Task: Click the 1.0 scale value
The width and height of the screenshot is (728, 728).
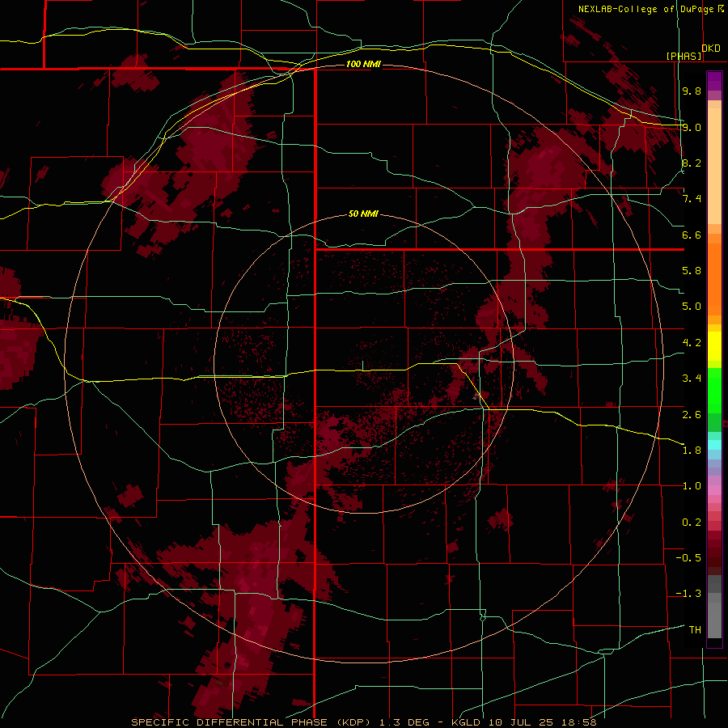Action: pyautogui.click(x=692, y=487)
